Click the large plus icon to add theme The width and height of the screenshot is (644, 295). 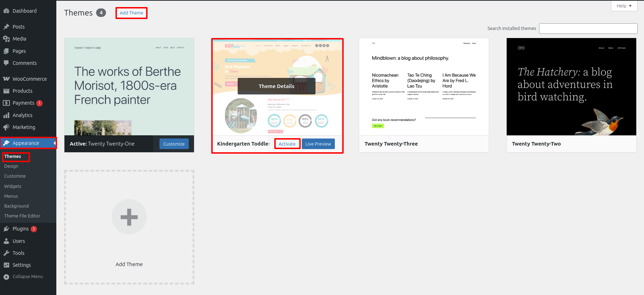click(x=129, y=217)
